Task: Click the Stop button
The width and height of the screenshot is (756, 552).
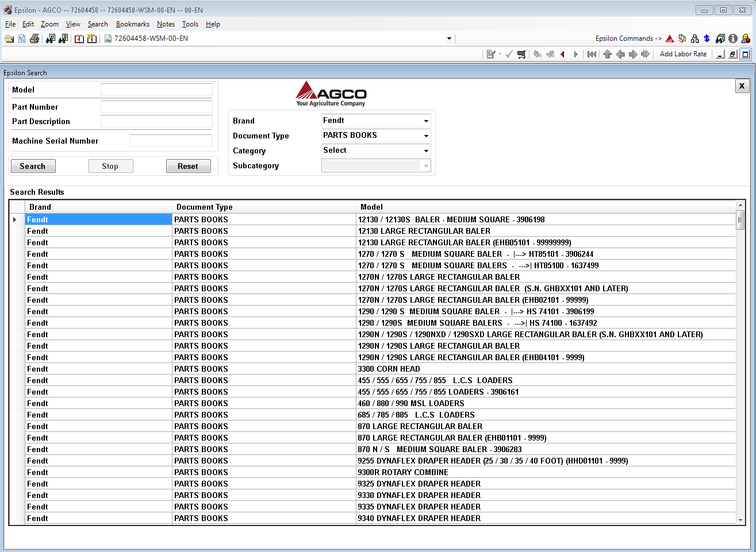Action: [110, 166]
